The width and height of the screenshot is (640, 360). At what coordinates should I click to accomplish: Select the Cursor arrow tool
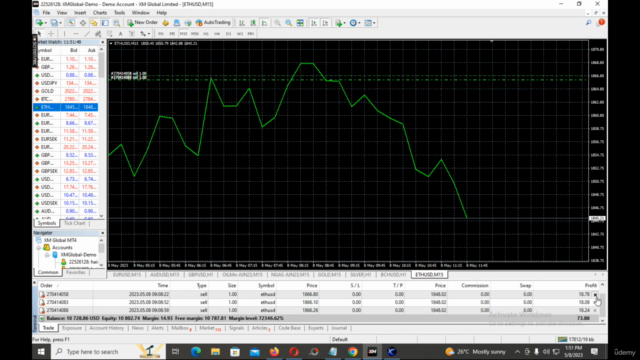39,33
